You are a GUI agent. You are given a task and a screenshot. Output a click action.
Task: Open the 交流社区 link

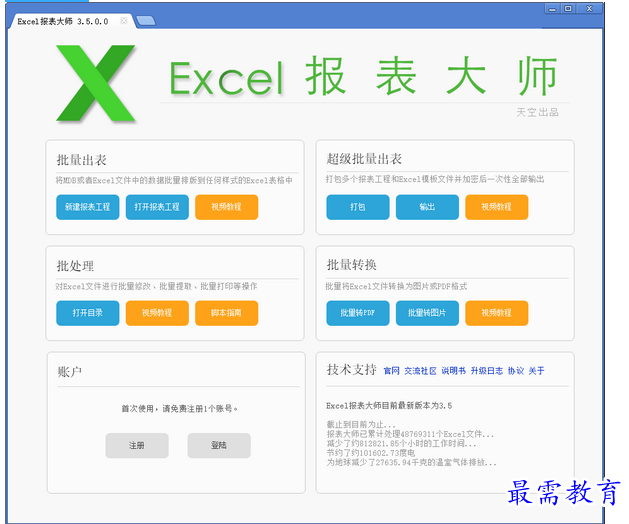click(420, 371)
